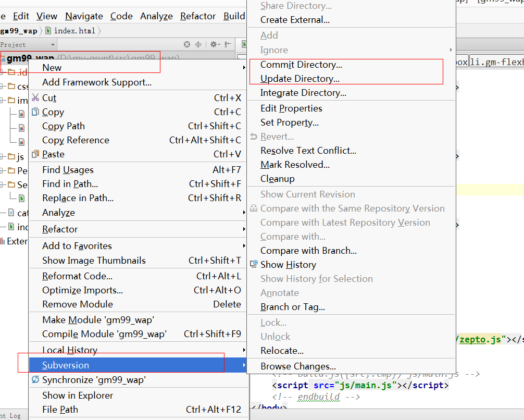Choose Compare with Branch...
This screenshot has width=524, height=420.
(352, 251)
